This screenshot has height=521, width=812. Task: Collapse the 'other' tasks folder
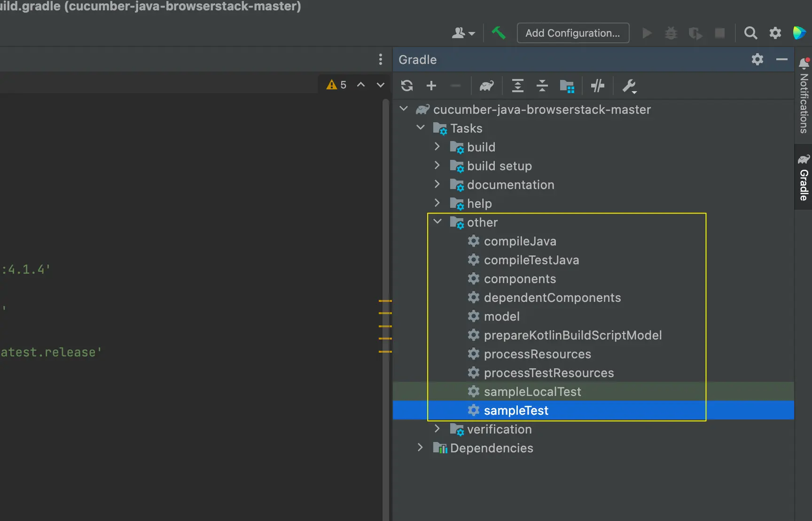tap(437, 222)
